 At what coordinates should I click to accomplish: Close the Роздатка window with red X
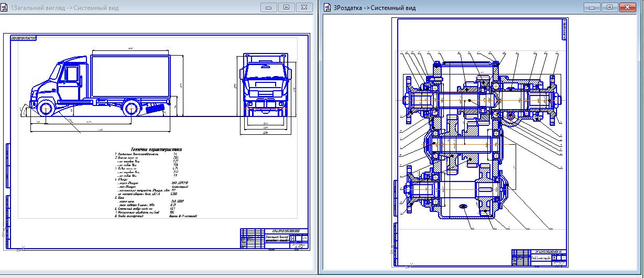(x=627, y=7)
